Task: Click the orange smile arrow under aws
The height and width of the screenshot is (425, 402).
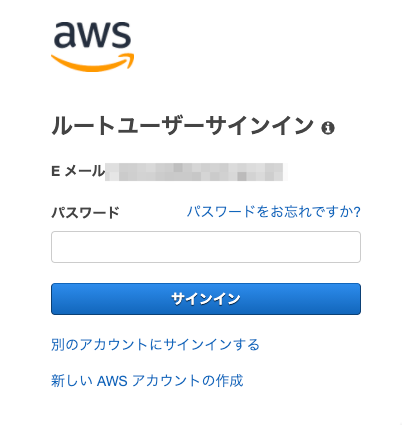Action: click(x=92, y=62)
